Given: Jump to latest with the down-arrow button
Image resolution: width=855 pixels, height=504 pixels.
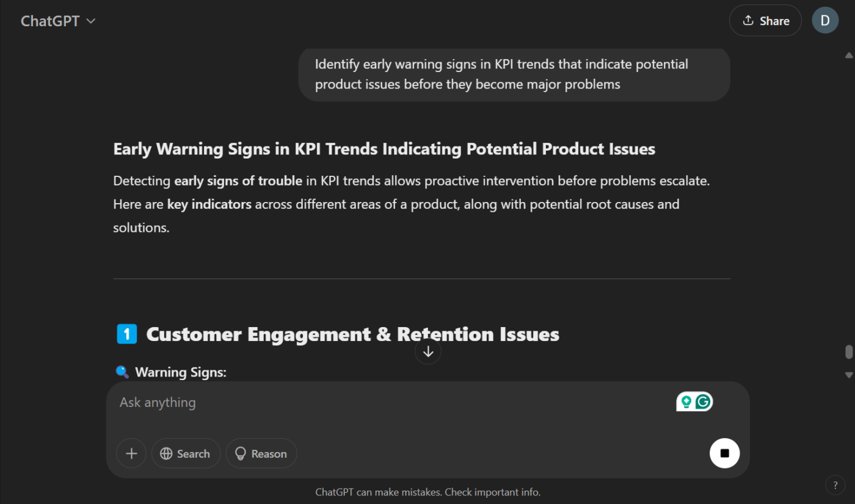Looking at the screenshot, I should [428, 351].
